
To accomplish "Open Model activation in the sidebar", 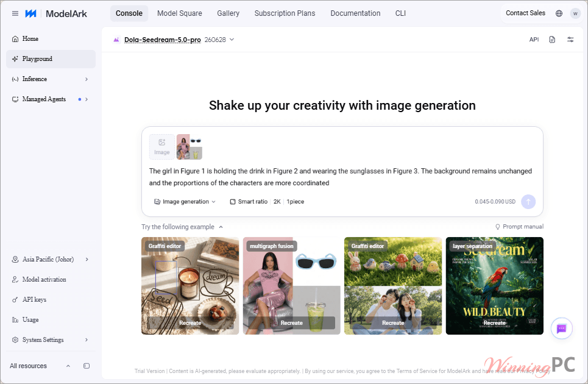I will pyautogui.click(x=51, y=279).
